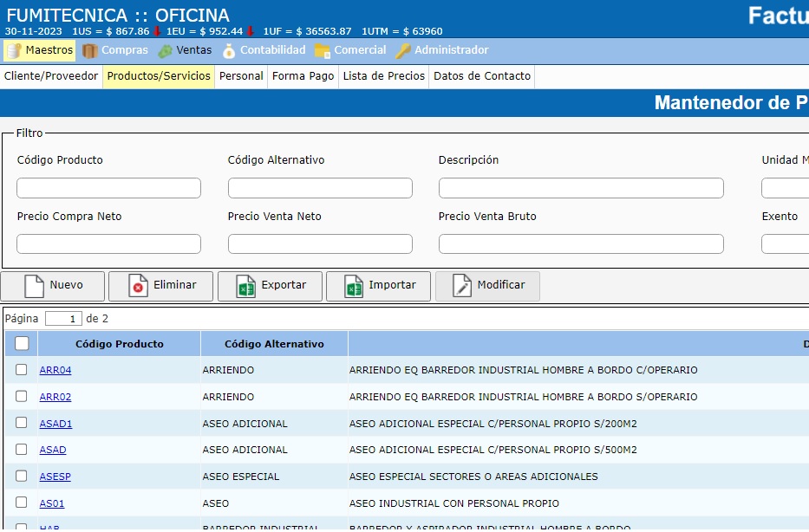The width and height of the screenshot is (809, 532).
Task: Click the Maestros menu icon
Action: pos(14,51)
